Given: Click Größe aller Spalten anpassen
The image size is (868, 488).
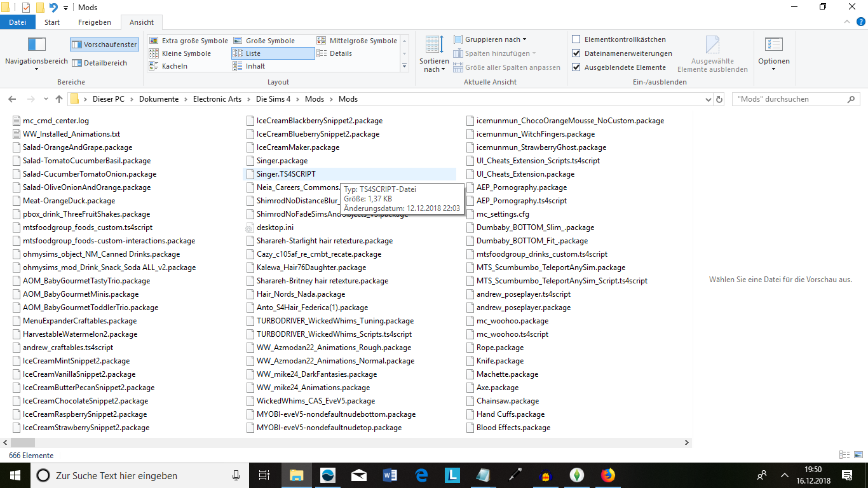Looking at the screenshot, I should pyautogui.click(x=507, y=67).
